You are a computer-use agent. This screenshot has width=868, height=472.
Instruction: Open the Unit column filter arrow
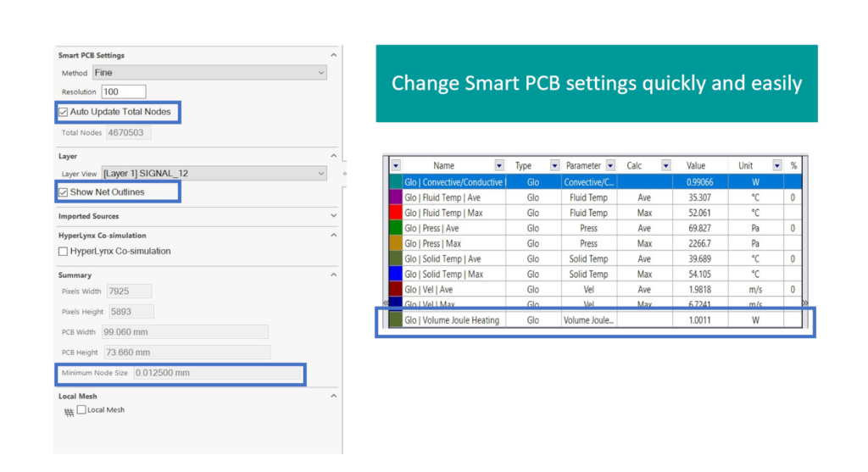[776, 166]
